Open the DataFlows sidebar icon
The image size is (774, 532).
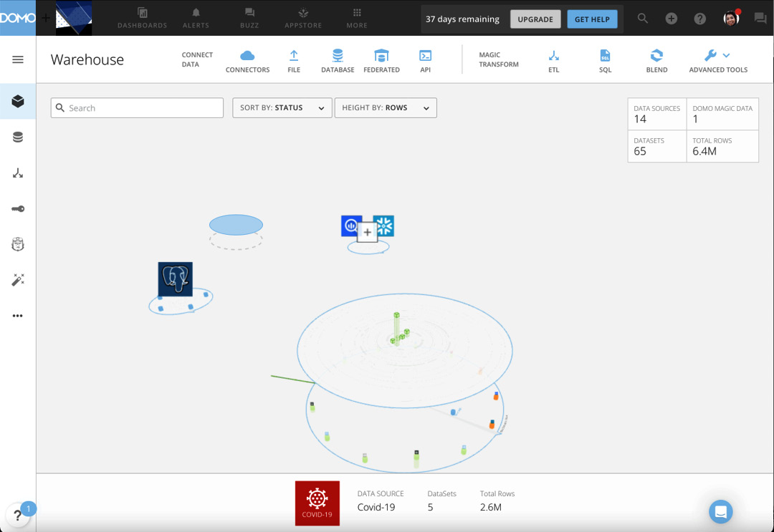tap(18, 173)
